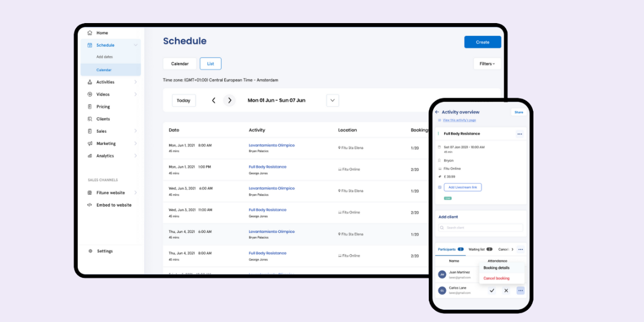The height and width of the screenshot is (322, 644).
Task: Open the ellipsis menu beside Full Body Resistance
Action: coord(519,134)
